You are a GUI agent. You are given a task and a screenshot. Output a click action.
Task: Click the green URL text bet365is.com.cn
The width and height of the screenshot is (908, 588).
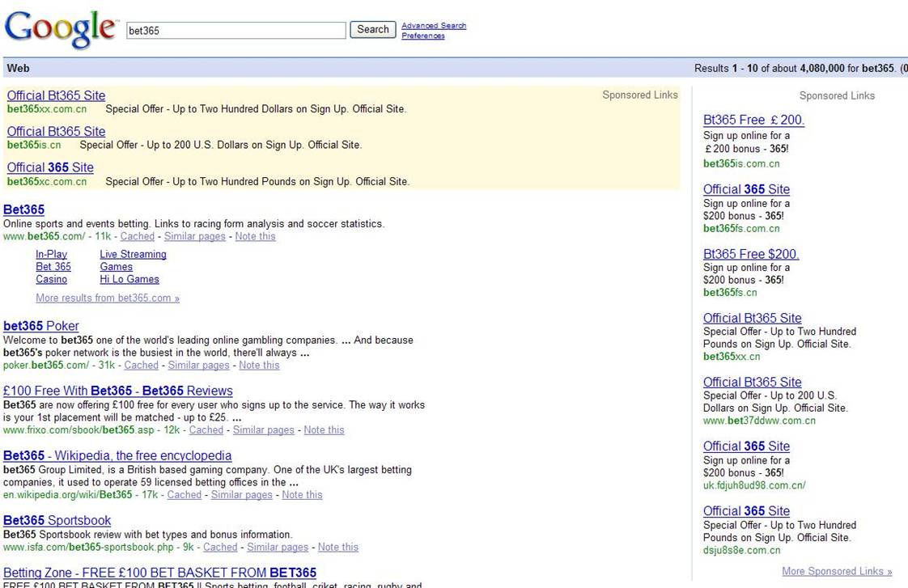point(741,164)
